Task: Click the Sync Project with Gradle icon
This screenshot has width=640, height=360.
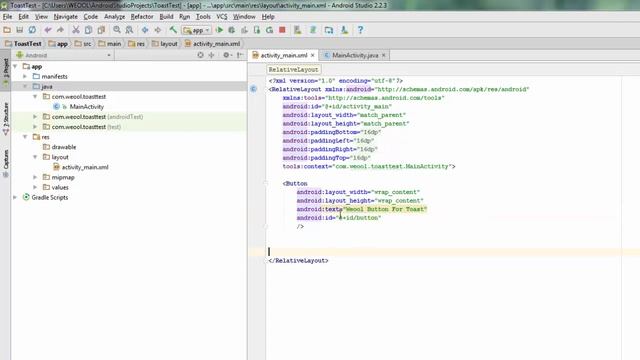Action: (x=313, y=30)
